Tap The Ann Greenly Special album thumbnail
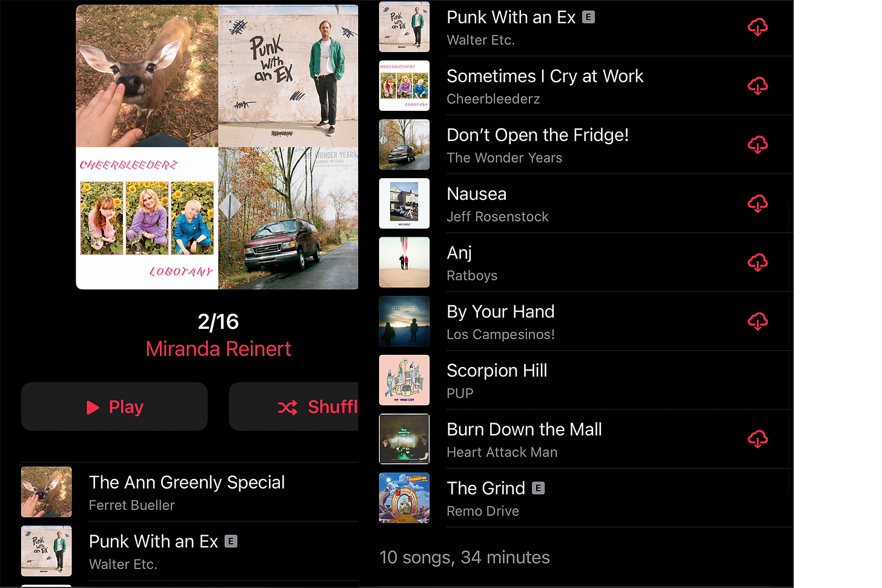 (47, 492)
